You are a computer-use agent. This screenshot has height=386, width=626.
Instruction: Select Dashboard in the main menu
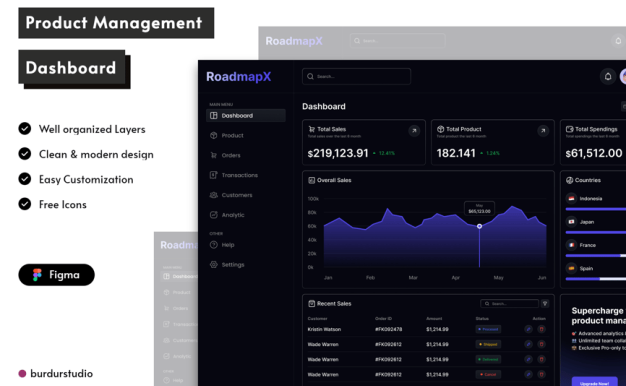[246, 115]
